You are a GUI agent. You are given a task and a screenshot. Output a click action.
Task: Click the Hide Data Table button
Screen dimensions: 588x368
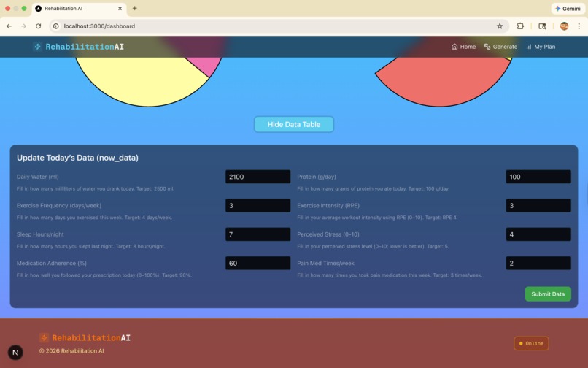294,124
